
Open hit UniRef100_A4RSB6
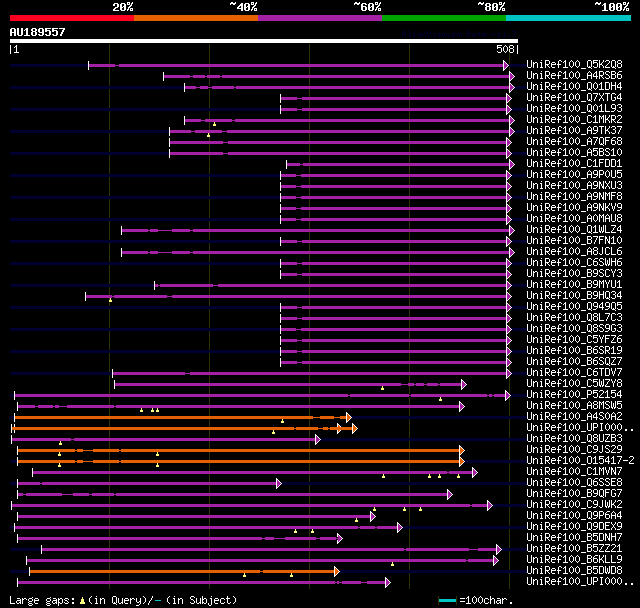coord(574,75)
